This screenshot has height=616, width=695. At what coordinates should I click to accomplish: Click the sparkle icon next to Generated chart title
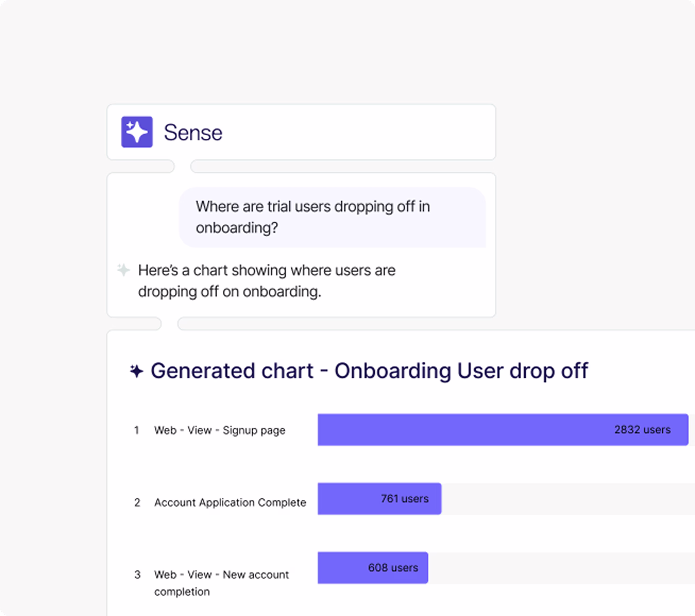pyautogui.click(x=137, y=371)
